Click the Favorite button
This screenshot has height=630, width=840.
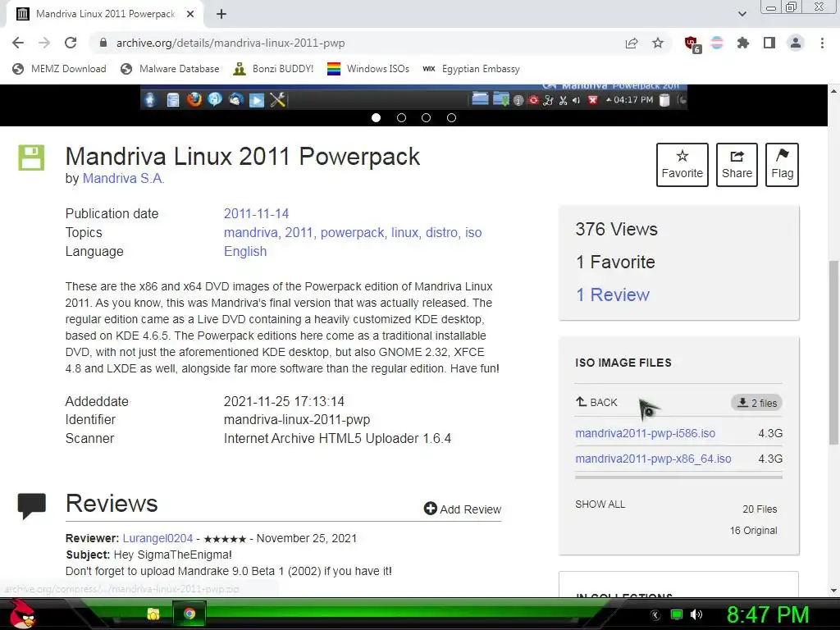[x=682, y=164]
